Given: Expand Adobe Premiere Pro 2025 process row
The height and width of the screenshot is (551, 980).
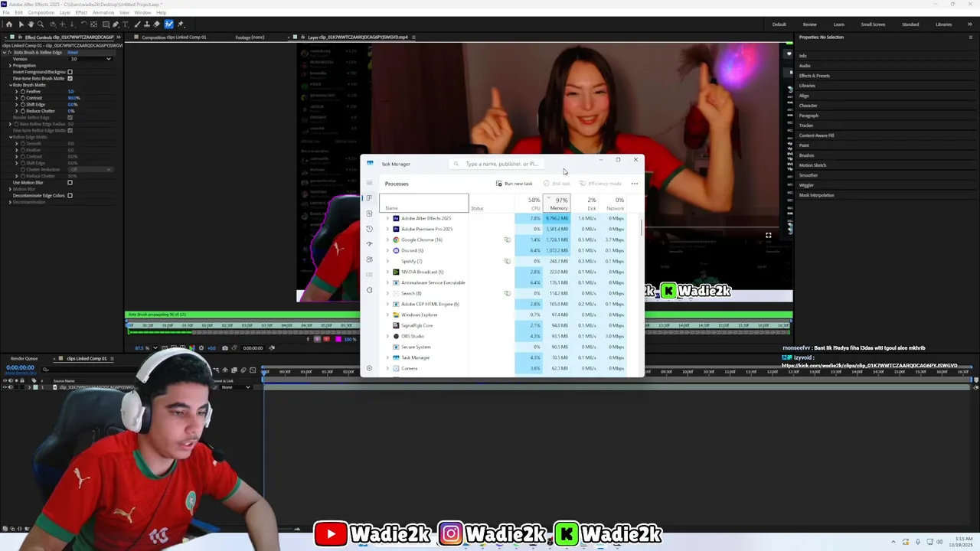Looking at the screenshot, I should tap(387, 229).
